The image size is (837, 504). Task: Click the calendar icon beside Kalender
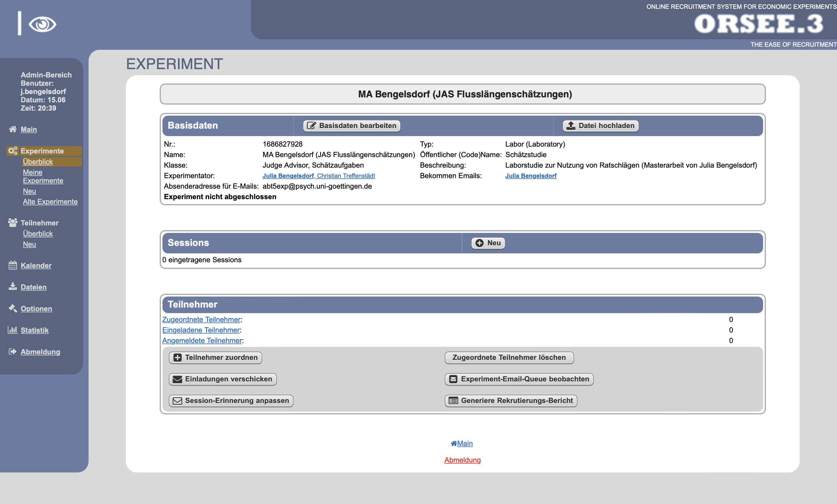[12, 265]
